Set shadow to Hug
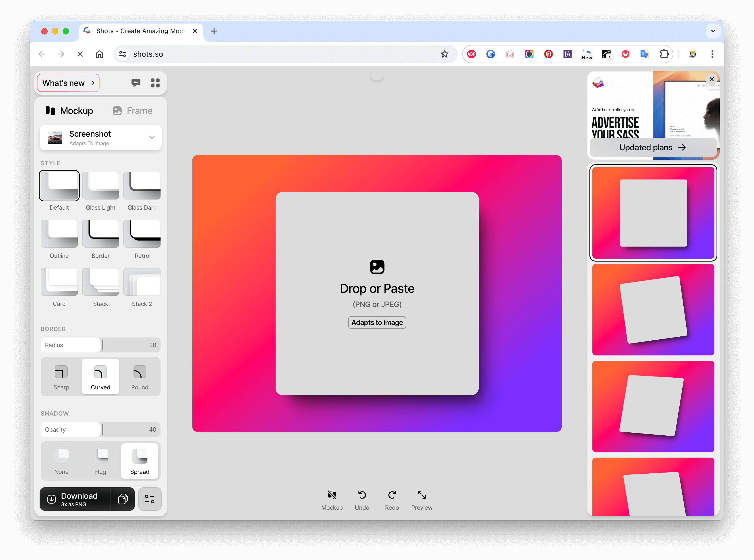The height and width of the screenshot is (560, 754). (100, 461)
